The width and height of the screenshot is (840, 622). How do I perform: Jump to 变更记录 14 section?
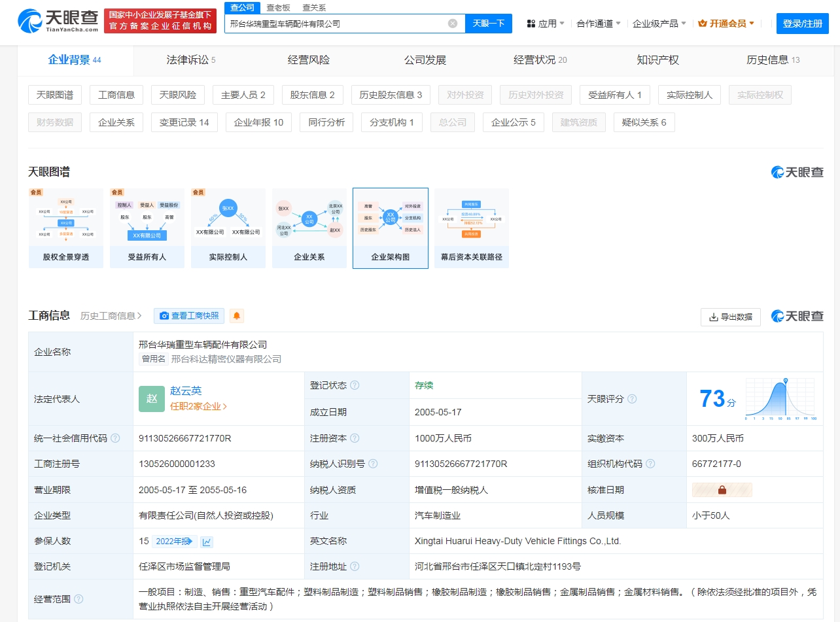184,122
